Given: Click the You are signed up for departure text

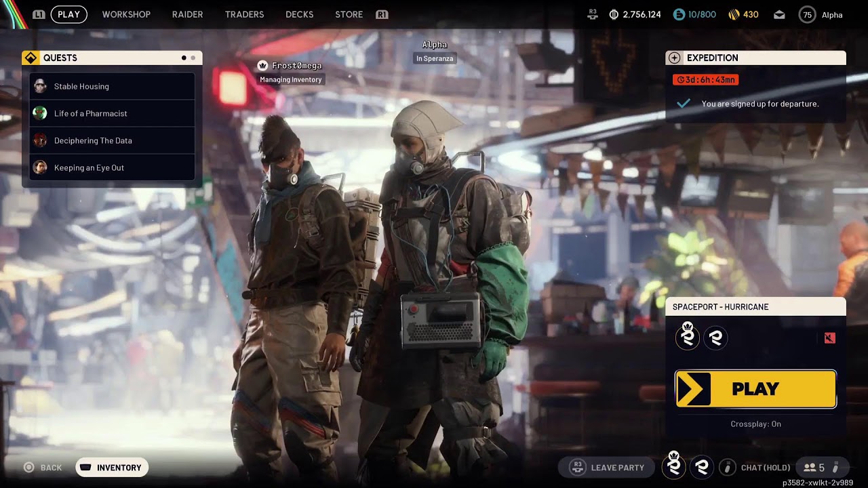Looking at the screenshot, I should click(x=760, y=104).
